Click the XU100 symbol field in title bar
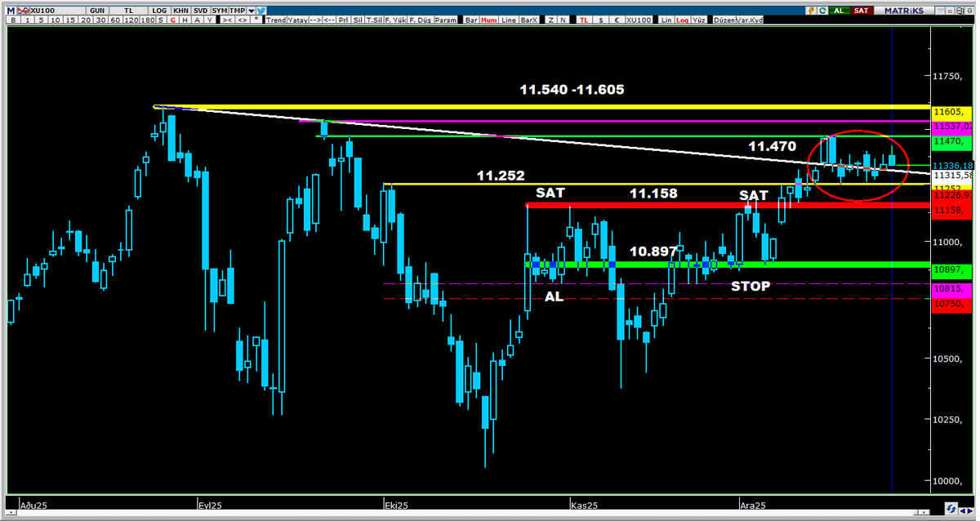This screenshot has height=521, width=980. tap(56, 11)
